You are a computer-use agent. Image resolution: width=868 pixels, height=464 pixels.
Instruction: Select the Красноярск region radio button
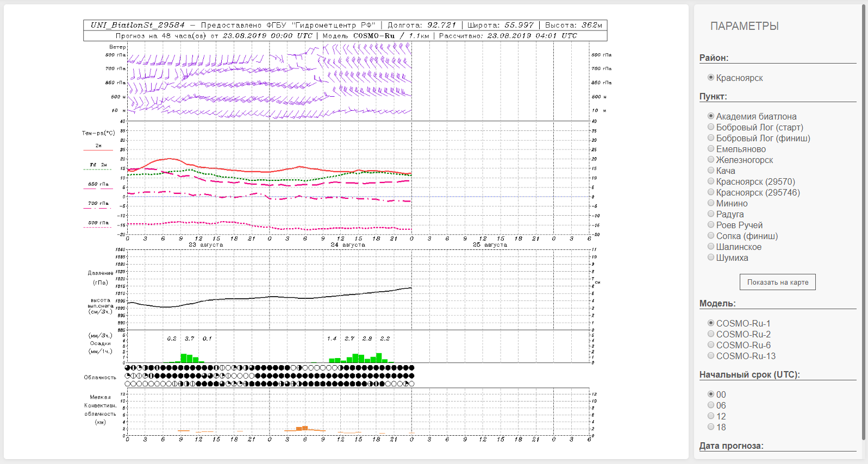[x=711, y=78]
